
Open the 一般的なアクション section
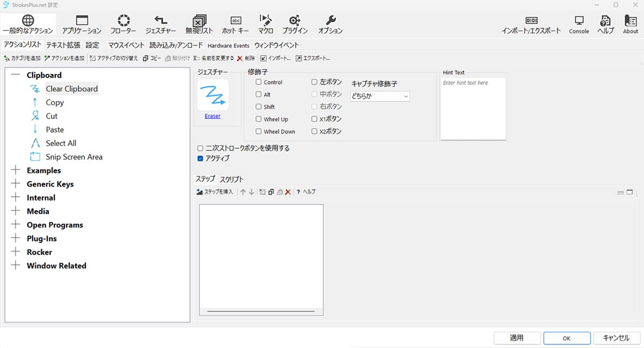click(x=27, y=24)
